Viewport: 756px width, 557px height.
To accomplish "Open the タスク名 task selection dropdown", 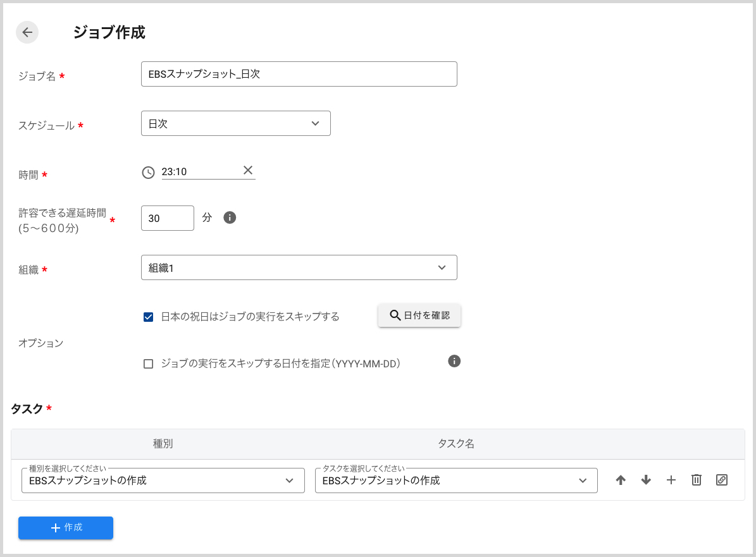I will [x=455, y=480].
